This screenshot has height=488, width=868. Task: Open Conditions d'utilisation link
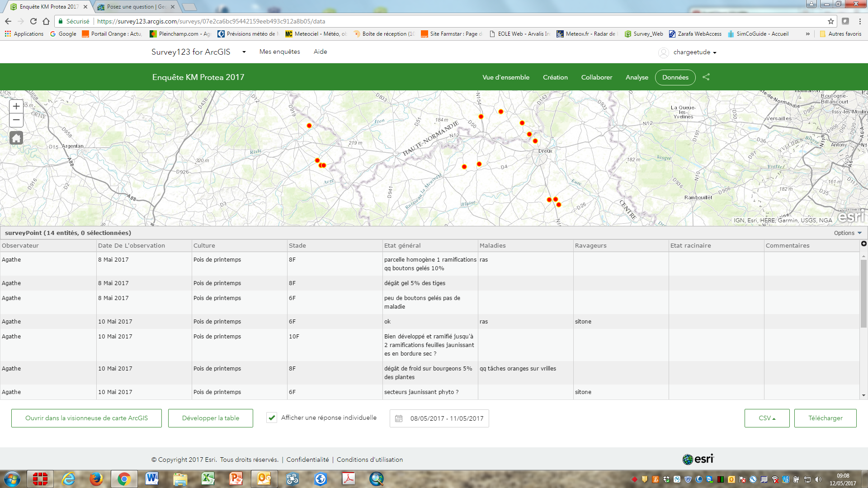click(x=370, y=460)
